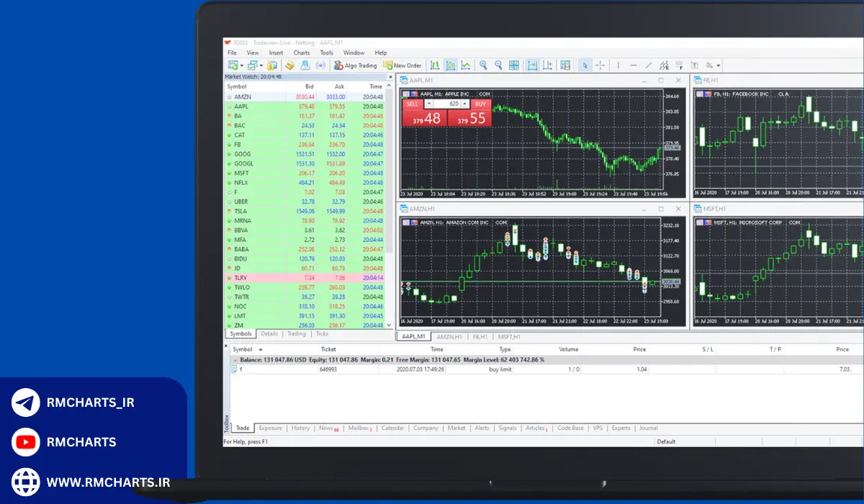Viewport: 864px width, 504px height.
Task: Select the Crosshair tool in toolbar
Action: pyautogui.click(x=600, y=66)
